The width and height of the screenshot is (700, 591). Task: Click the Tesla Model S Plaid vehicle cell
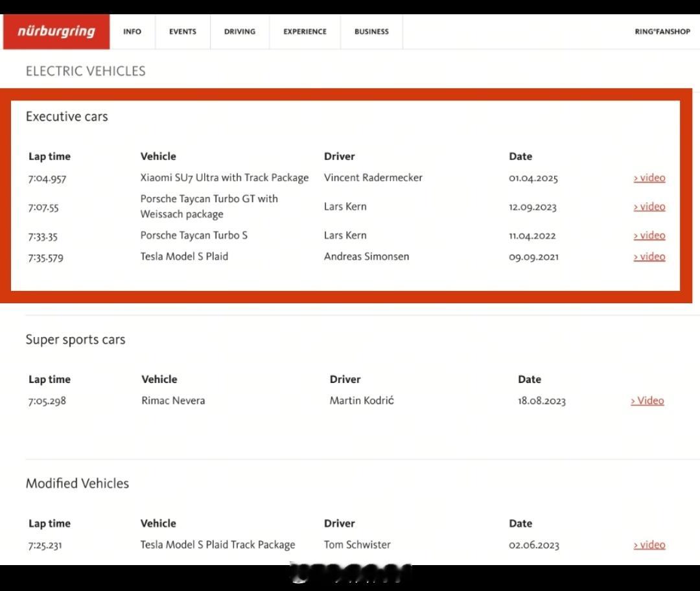(x=184, y=257)
